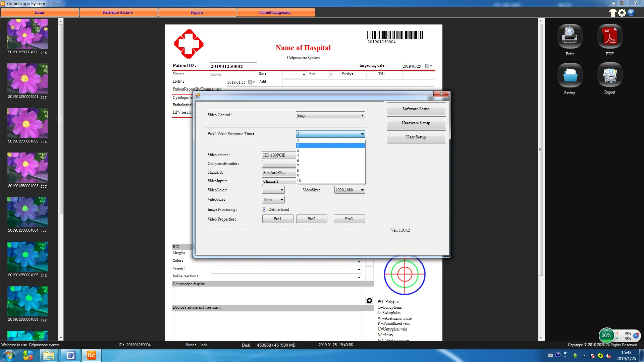This screenshot has width=644, height=362.
Task: Open the Report icon
Action: 609,75
